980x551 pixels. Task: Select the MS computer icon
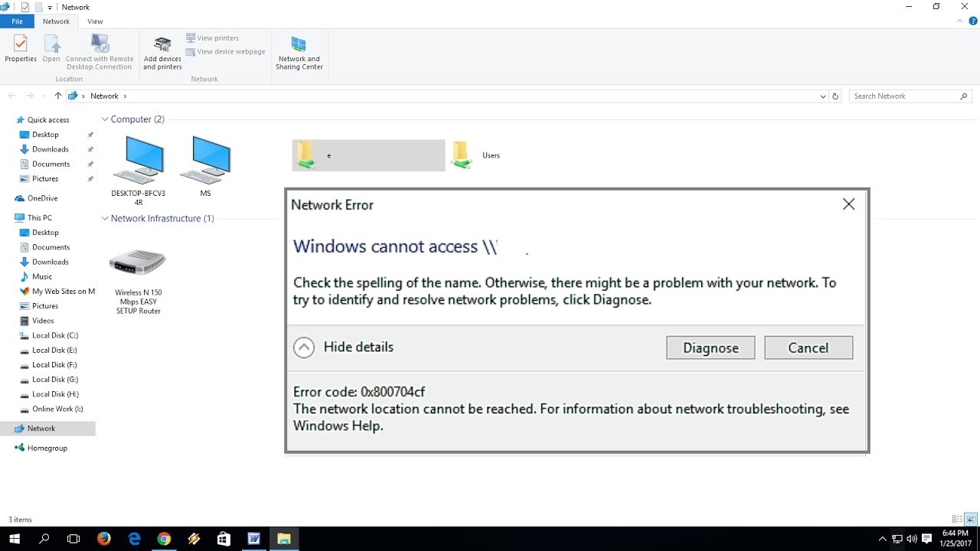coord(205,166)
